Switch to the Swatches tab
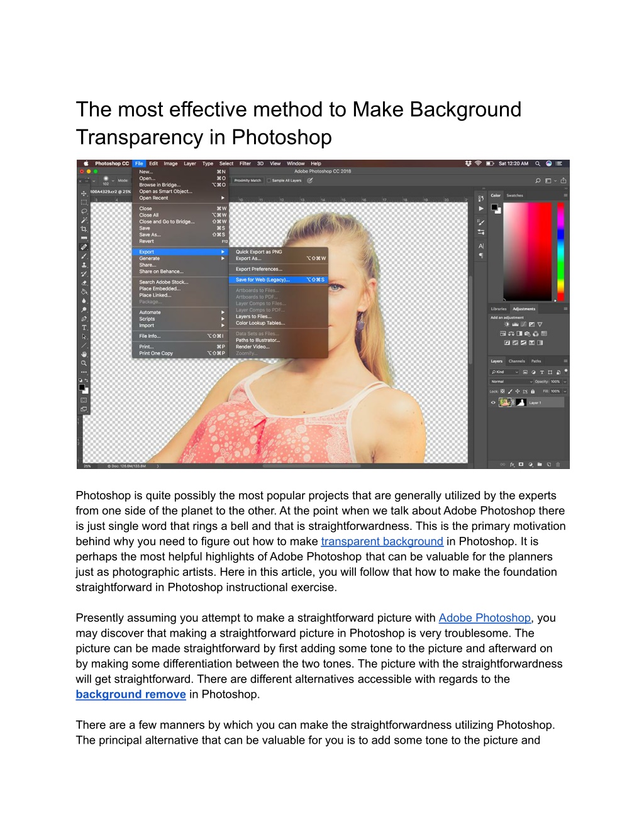This screenshot has height=833, width=644. (x=515, y=196)
